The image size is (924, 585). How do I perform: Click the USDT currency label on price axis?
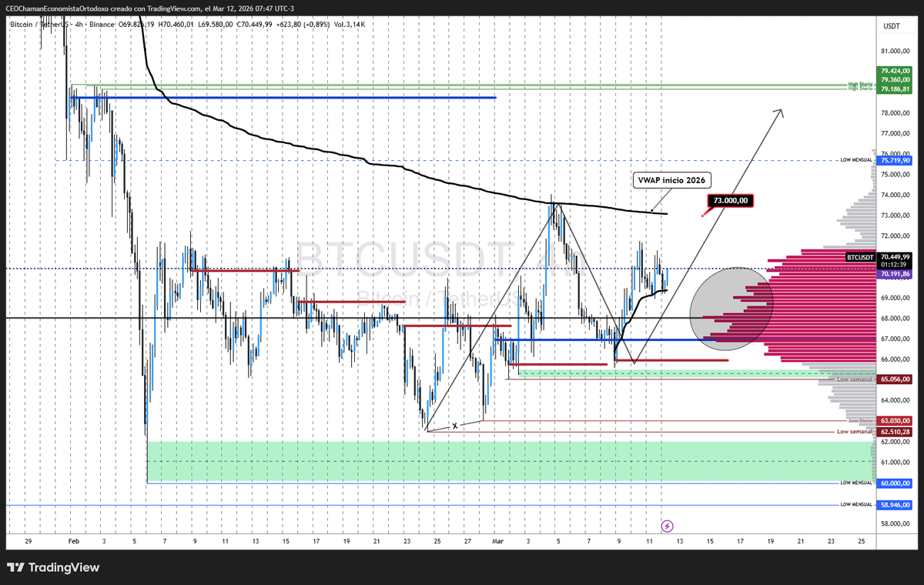[892, 26]
